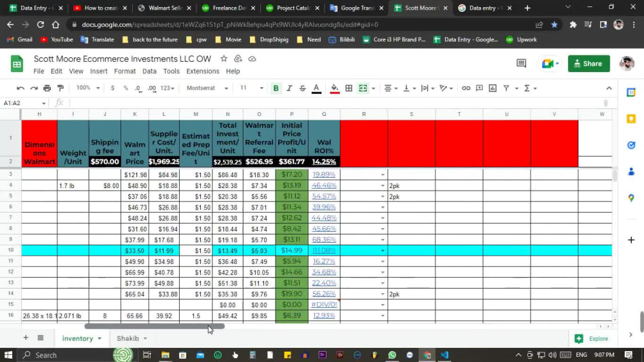This screenshot has width=644, height=362.
Task: Open the Extensions menu
Action: point(202,71)
